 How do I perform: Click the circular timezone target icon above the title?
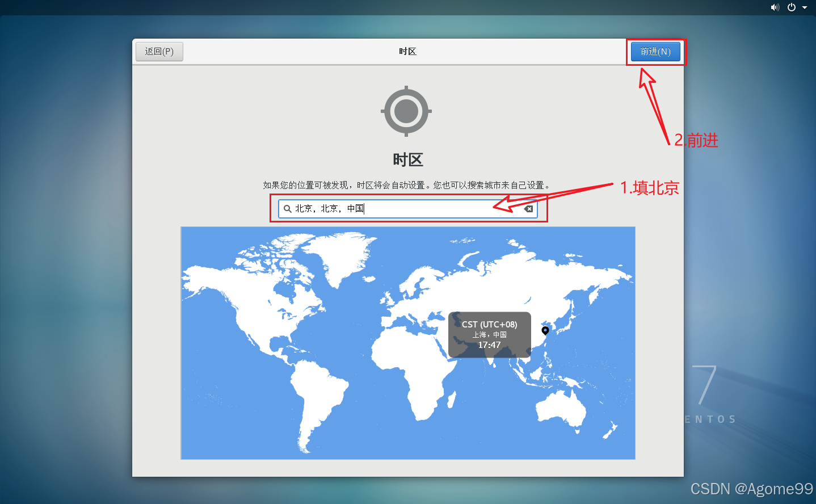406,111
